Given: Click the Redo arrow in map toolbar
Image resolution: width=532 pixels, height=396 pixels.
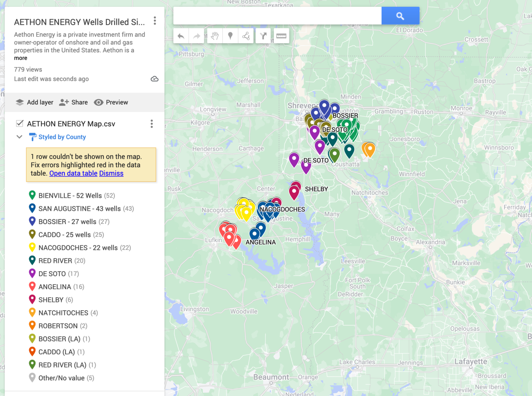Looking at the screenshot, I should click(196, 36).
